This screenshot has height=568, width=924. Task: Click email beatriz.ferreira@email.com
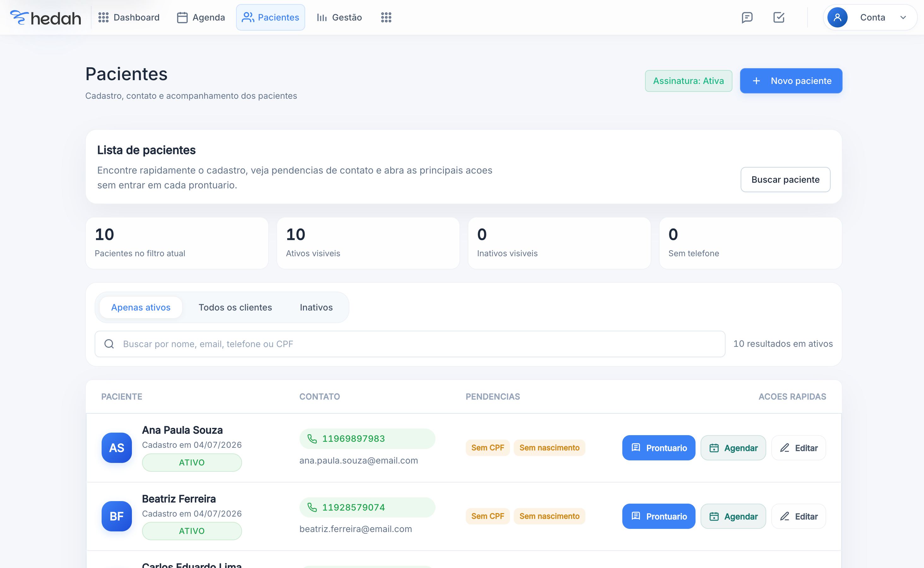pos(355,529)
